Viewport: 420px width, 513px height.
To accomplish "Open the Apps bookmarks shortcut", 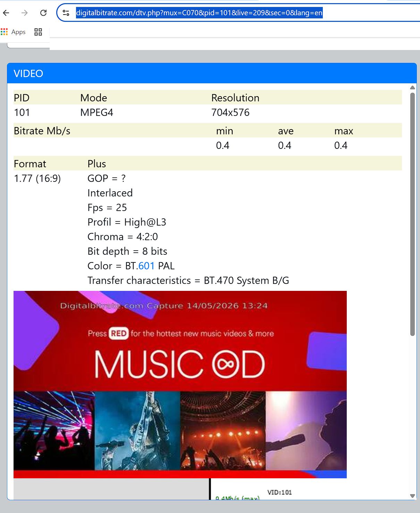I will [x=13, y=32].
